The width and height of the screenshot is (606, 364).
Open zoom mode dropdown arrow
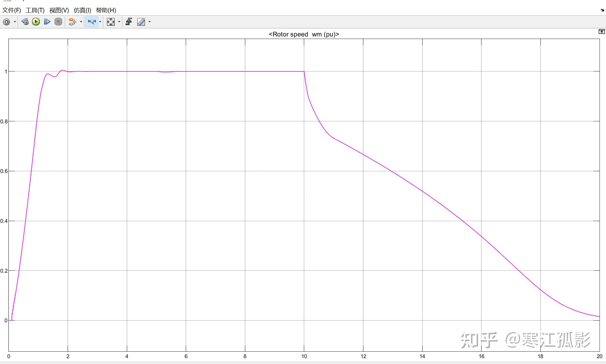click(100, 22)
